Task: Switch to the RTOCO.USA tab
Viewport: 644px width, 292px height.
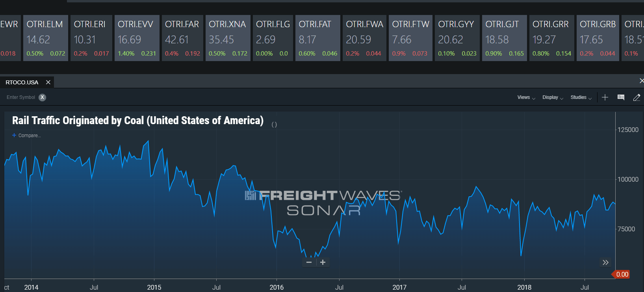Action: click(x=22, y=82)
